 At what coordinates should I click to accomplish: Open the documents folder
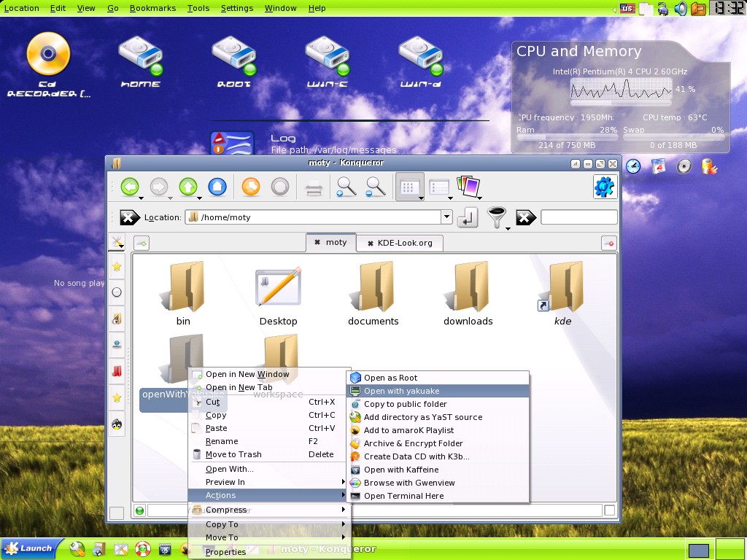(373, 293)
